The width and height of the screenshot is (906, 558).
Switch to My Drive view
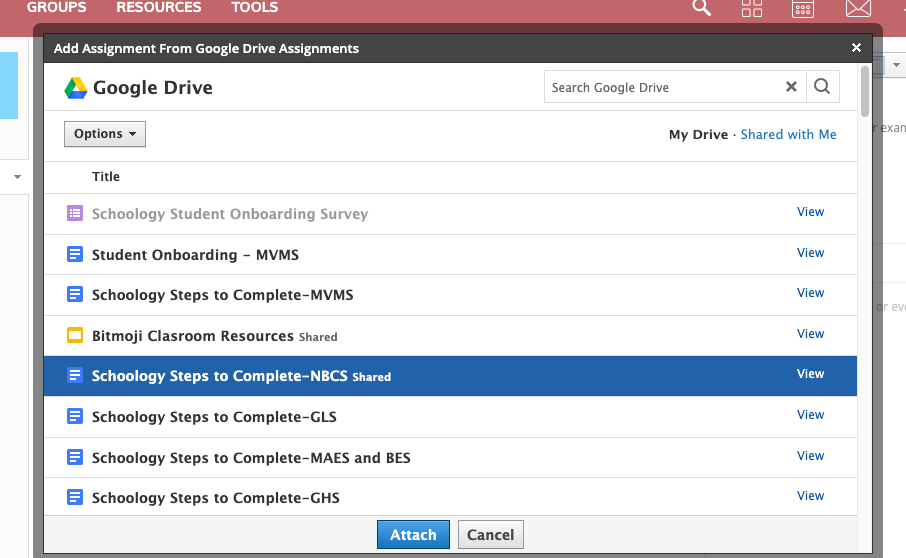click(x=698, y=135)
